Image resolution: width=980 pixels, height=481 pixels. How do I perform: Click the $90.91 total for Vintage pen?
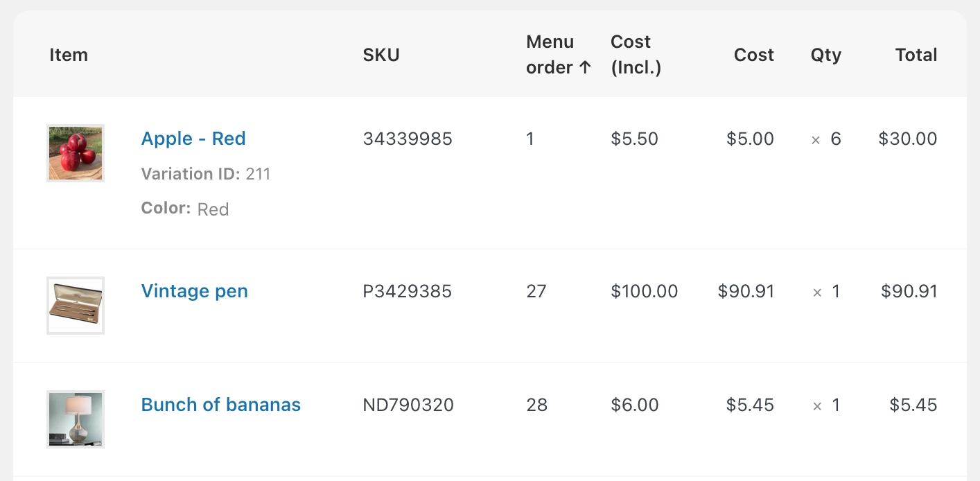tap(909, 291)
